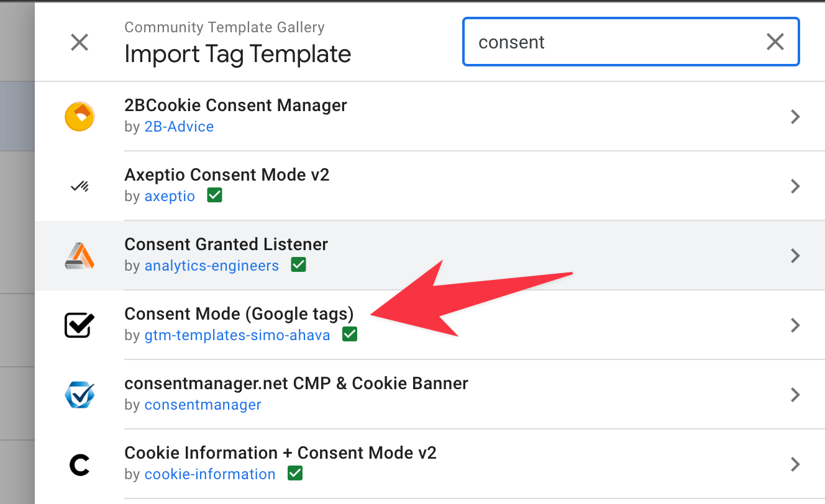The image size is (825, 504).
Task: Open the cookie-information author link
Action: coord(210,474)
